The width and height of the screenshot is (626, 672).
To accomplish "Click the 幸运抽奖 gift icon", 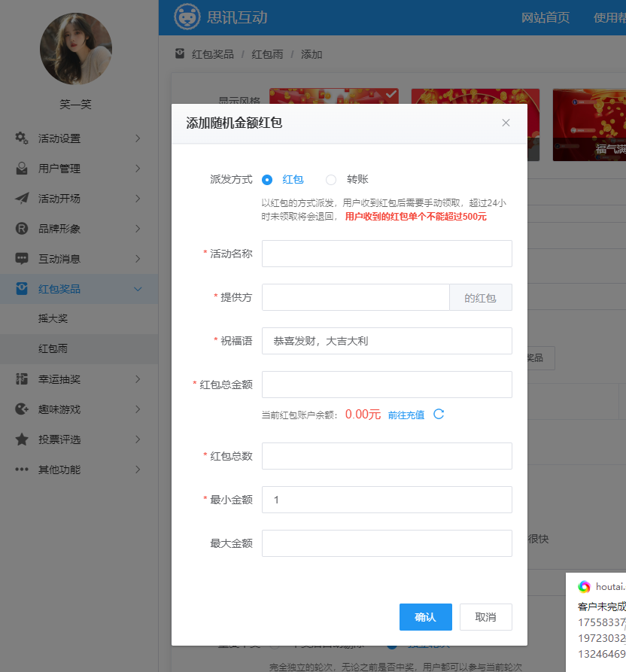I will [x=21, y=379].
